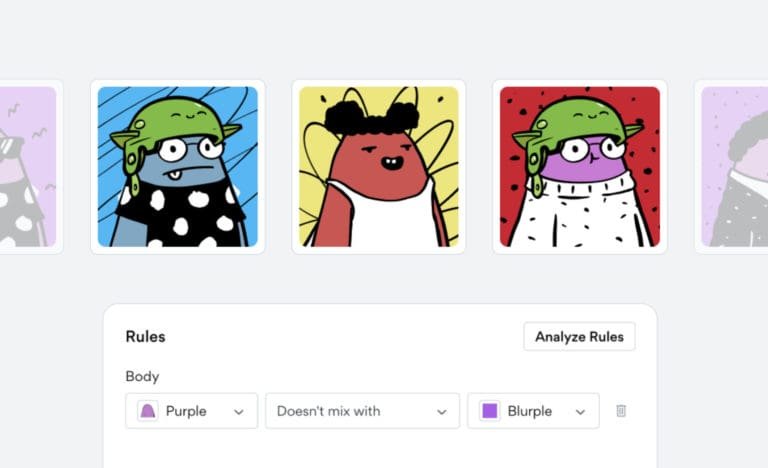768x468 pixels.
Task: Delete the Body rule with trash icon
Action: point(621,411)
